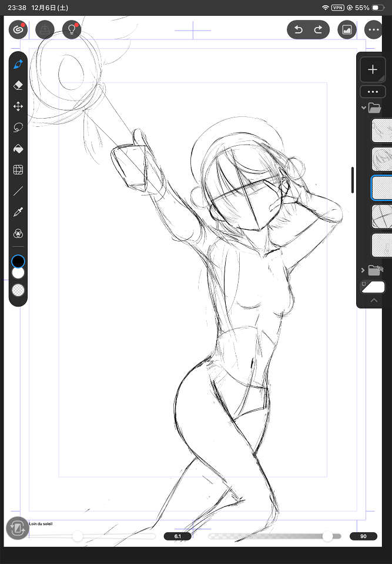
Task: Select the straight Line tool
Action: (x=18, y=191)
